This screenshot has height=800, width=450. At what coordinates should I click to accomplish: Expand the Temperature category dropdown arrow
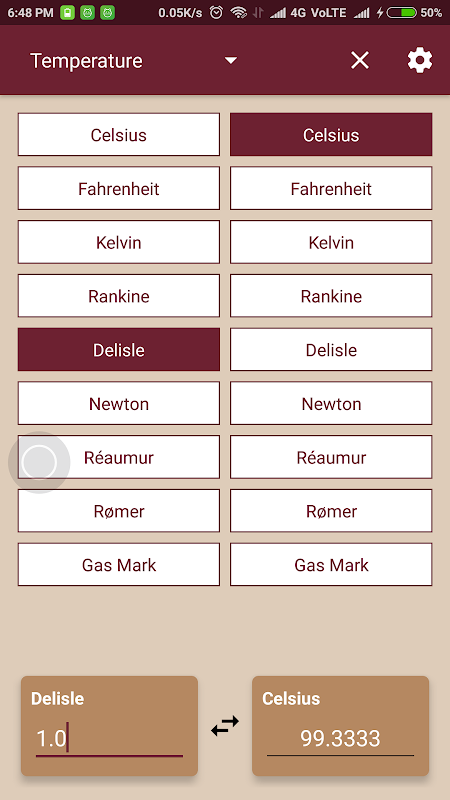coord(231,61)
